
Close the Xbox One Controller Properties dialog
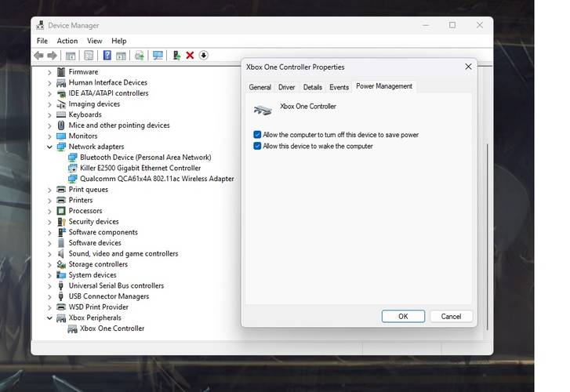pos(468,67)
